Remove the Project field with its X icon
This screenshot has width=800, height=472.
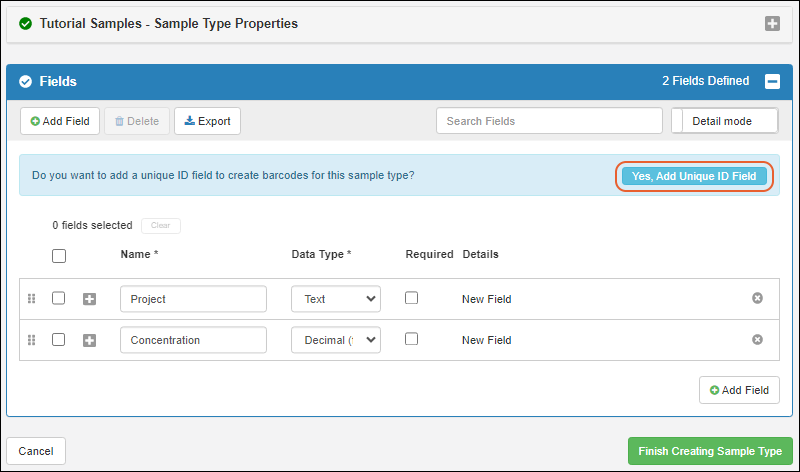tap(757, 298)
